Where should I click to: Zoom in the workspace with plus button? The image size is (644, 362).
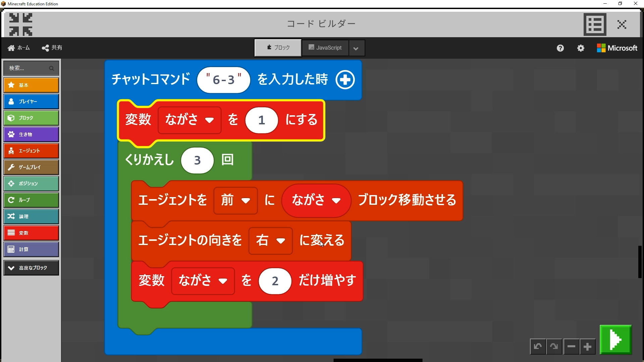point(587,346)
